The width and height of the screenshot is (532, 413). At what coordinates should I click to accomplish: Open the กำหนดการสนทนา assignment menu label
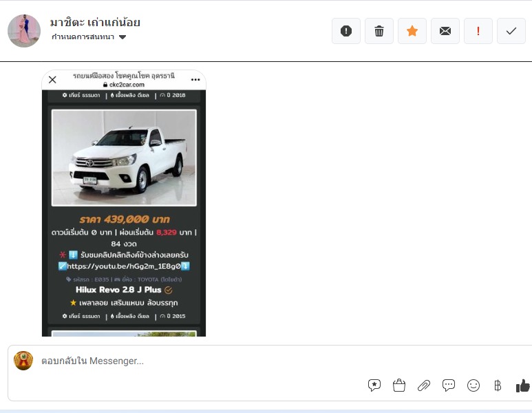pyautogui.click(x=84, y=37)
